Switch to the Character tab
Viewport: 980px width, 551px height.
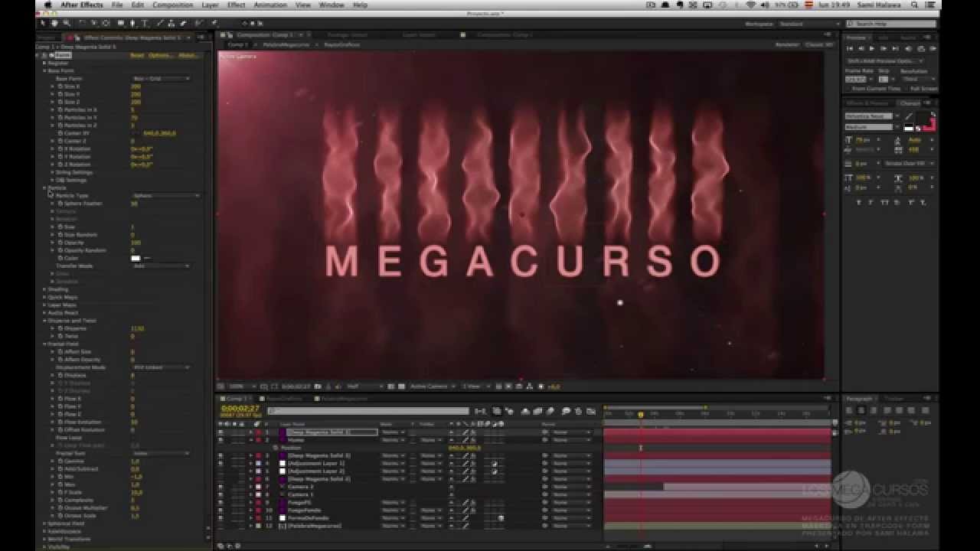point(910,103)
